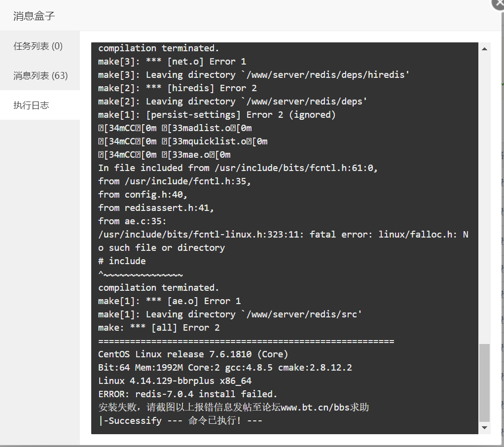Click the 'Linux 4.14.129-bbrplus x86_64' line
The image size is (504, 447).
point(175,381)
